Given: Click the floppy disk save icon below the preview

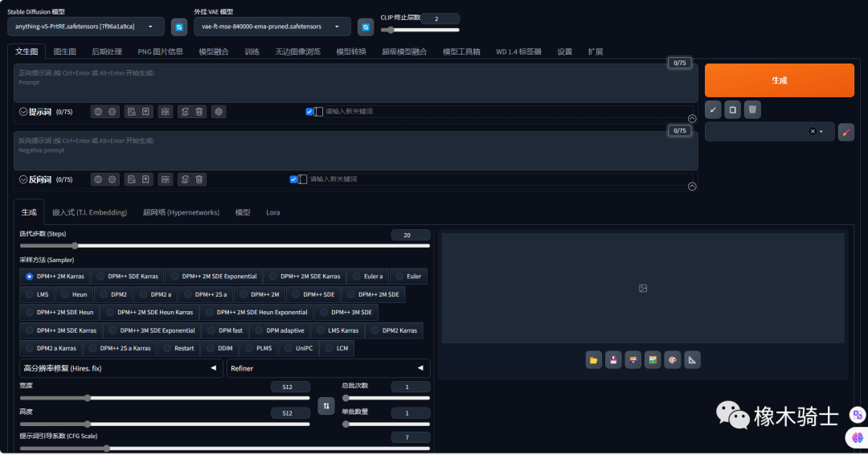Looking at the screenshot, I should point(613,360).
